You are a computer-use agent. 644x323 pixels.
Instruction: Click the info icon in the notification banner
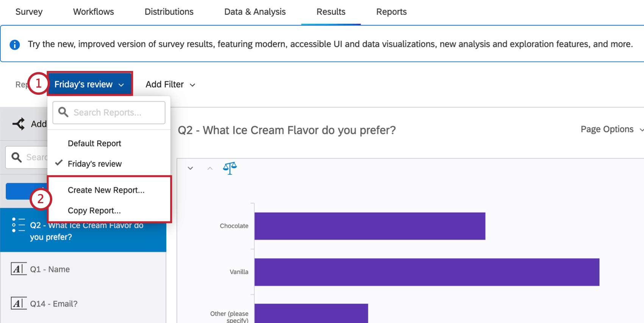click(x=14, y=44)
